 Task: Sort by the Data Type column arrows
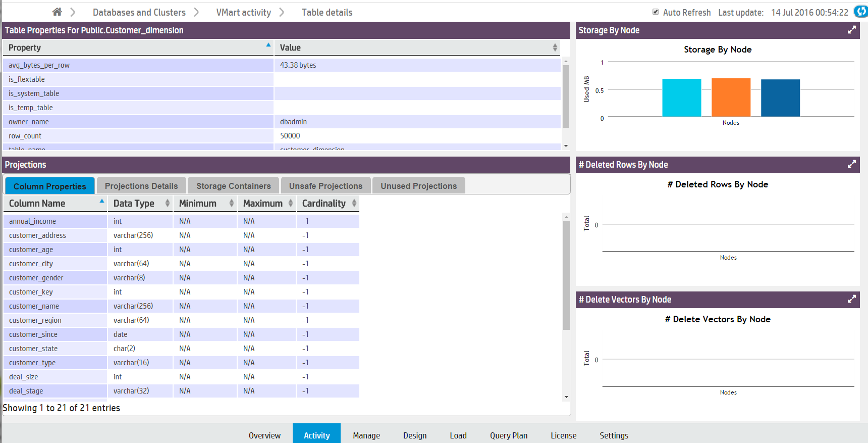(167, 203)
